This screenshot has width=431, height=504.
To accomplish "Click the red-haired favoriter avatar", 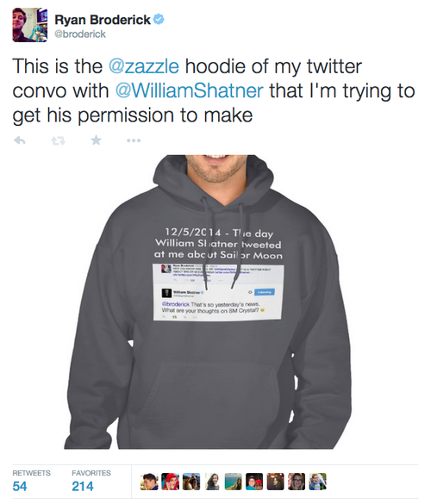I will 170,482.
